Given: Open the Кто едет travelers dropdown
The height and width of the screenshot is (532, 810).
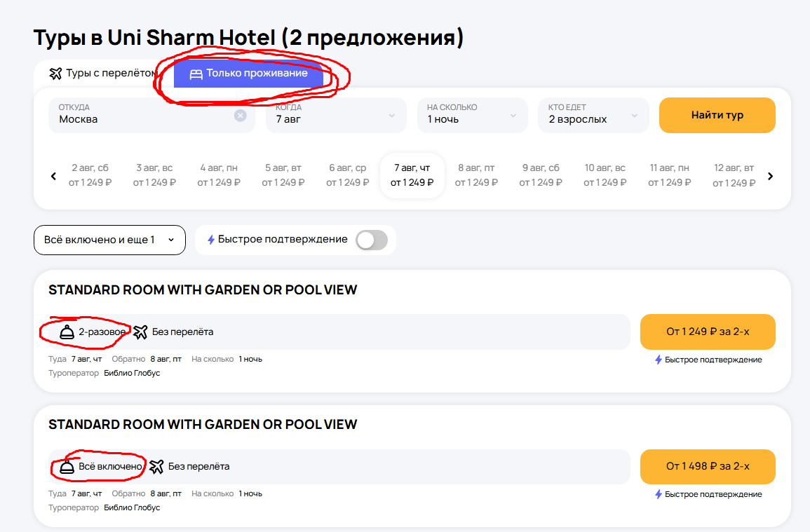Looking at the screenshot, I should pos(593,115).
